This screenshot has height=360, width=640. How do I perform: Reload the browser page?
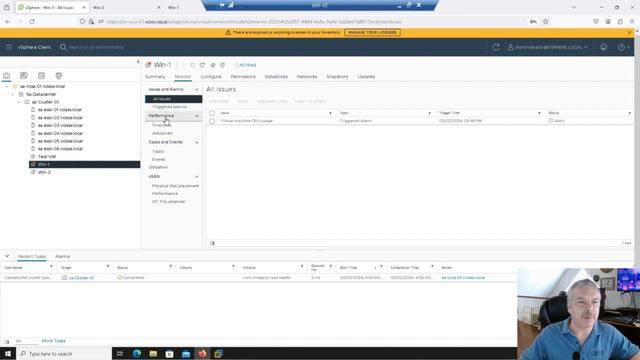[32, 22]
